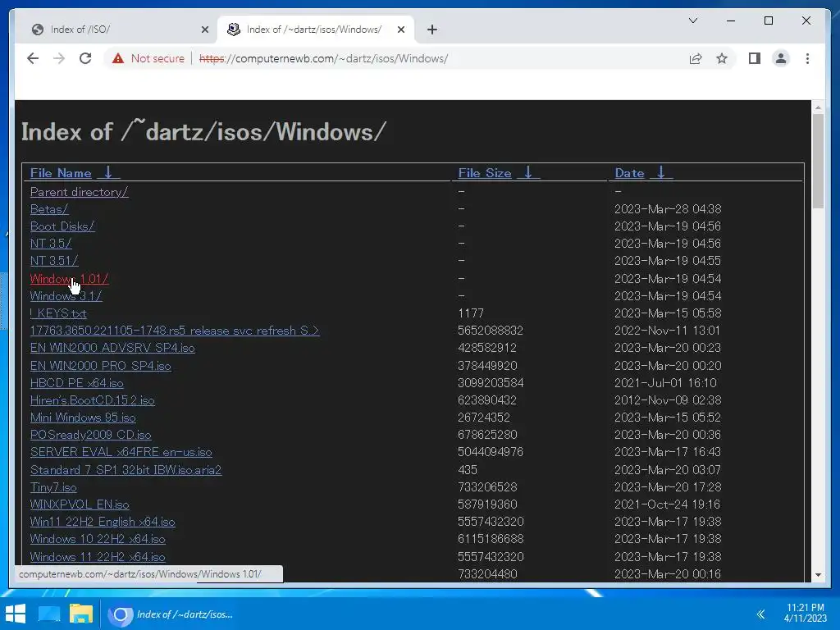This screenshot has width=840, height=630.
Task: Open the Windows Start menu
Action: [x=15, y=614]
